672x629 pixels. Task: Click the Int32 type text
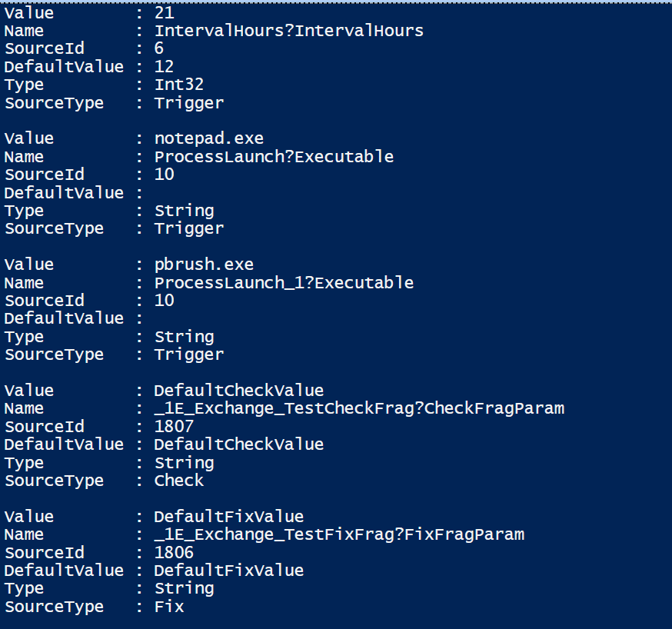tap(178, 85)
